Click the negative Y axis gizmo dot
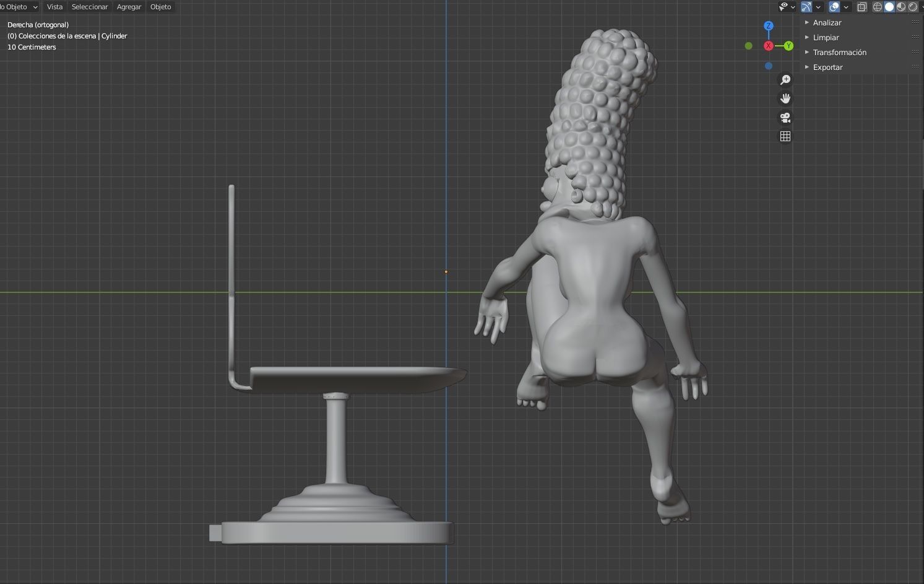Screen dimensions: 924x584 [x=749, y=46]
